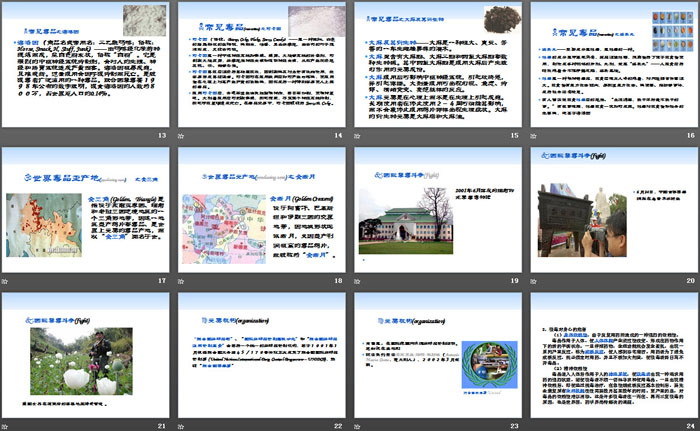Viewport: 700px width, 431px height.
Task: Click slide number label 17
Action: [x=162, y=280]
